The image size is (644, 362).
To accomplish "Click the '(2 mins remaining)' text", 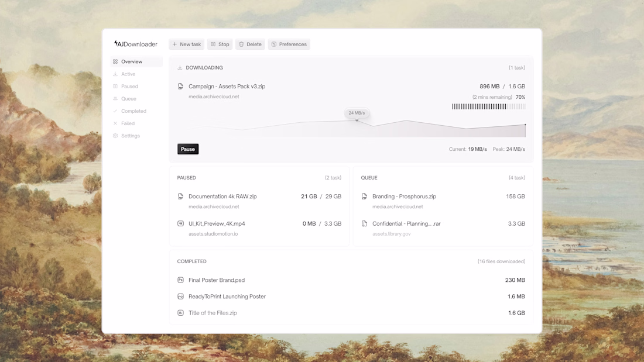I will pos(492,97).
